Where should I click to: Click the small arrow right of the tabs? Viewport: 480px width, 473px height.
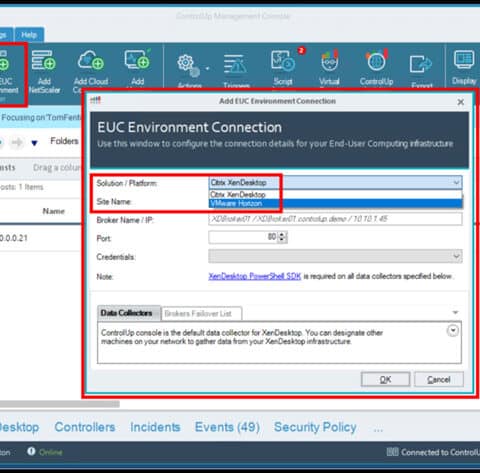point(455,312)
